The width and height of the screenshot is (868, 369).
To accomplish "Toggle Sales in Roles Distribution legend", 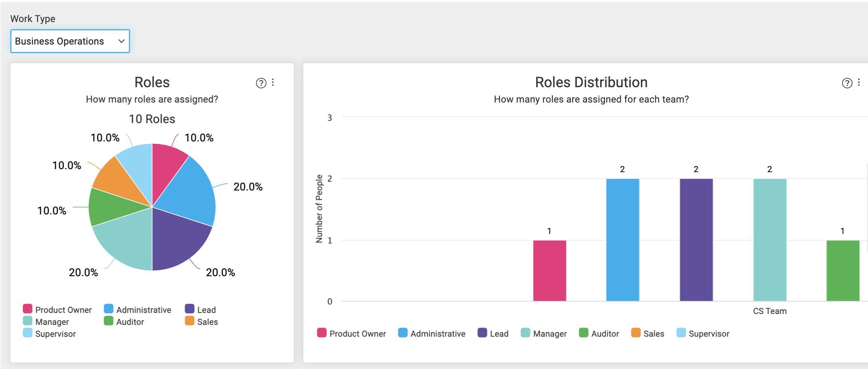I will pos(648,333).
